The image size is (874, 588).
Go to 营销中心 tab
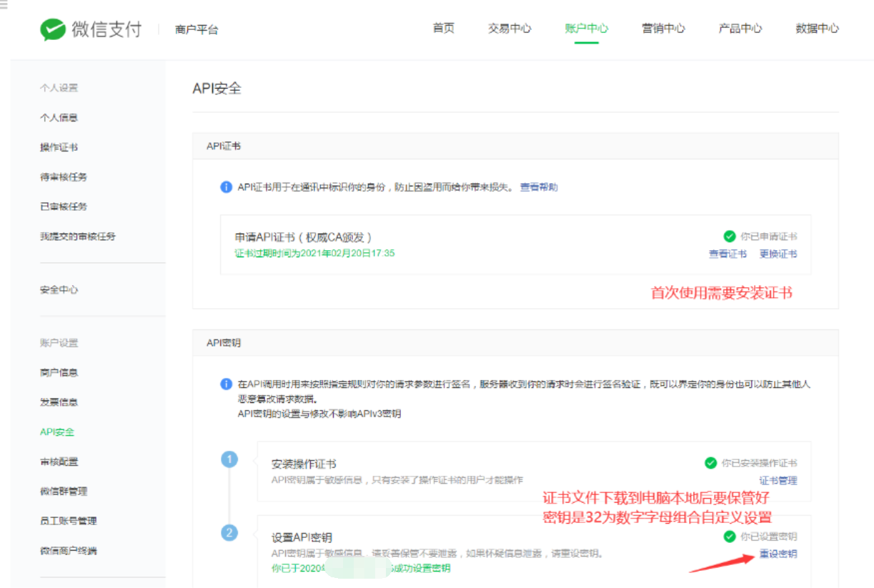[663, 29]
